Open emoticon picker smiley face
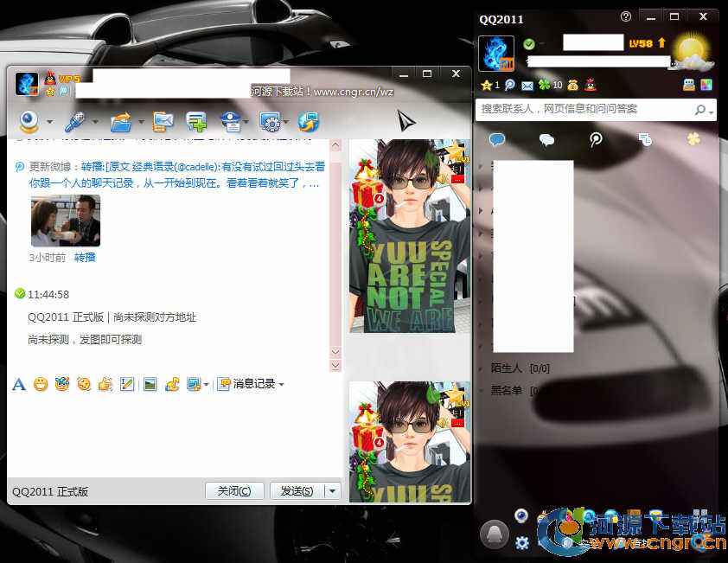The width and height of the screenshot is (728, 563). (41, 384)
